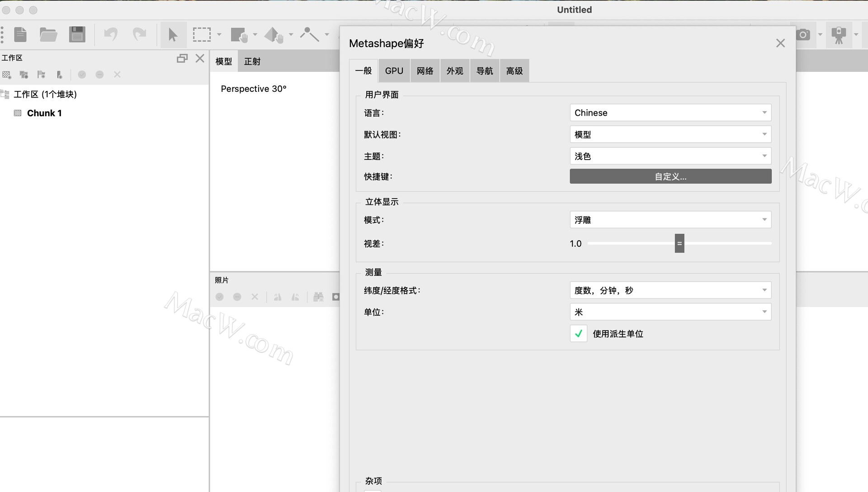Expand the Move region tool arrow
Image resolution: width=868 pixels, height=492 pixels.
pyautogui.click(x=255, y=34)
